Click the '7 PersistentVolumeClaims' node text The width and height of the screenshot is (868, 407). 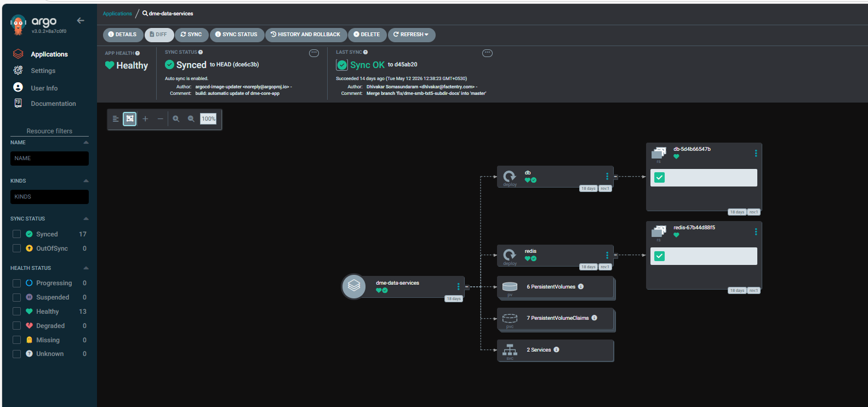[558, 318]
